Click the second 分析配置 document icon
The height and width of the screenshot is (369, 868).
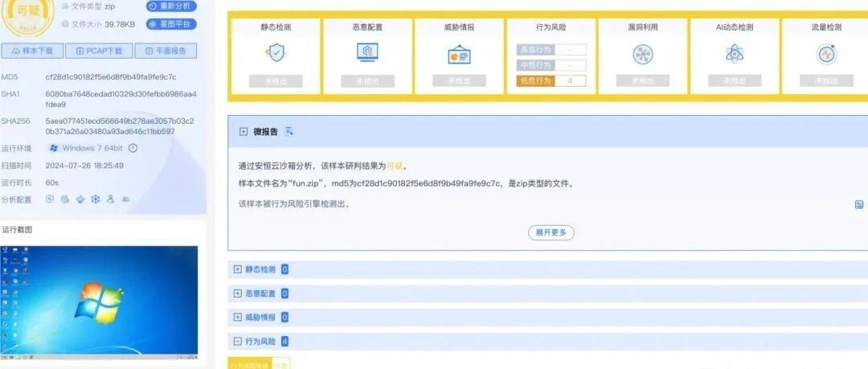(x=65, y=199)
